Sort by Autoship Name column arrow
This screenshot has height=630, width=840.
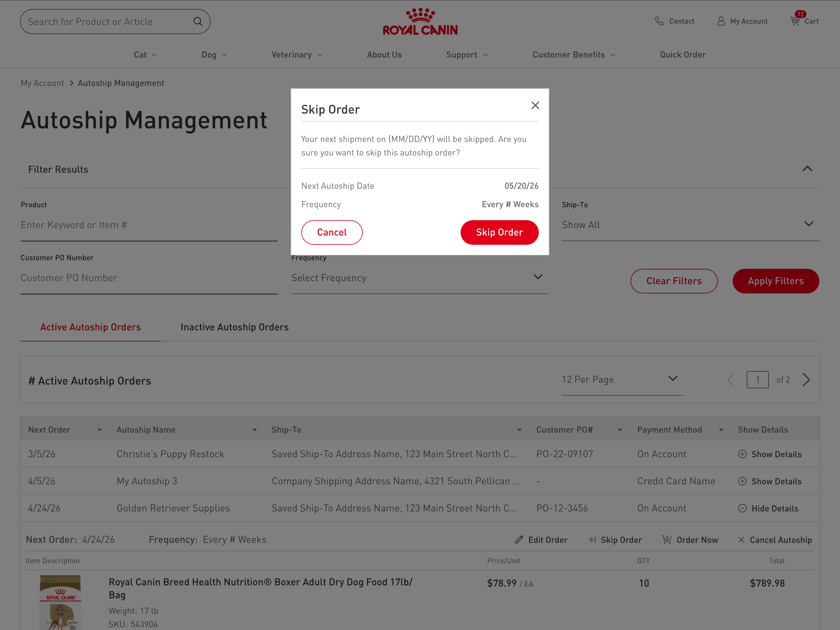(254, 430)
